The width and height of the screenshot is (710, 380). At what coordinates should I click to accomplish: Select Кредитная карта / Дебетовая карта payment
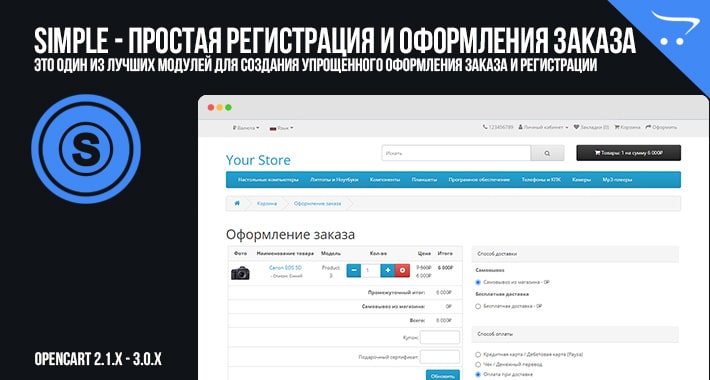pos(478,354)
